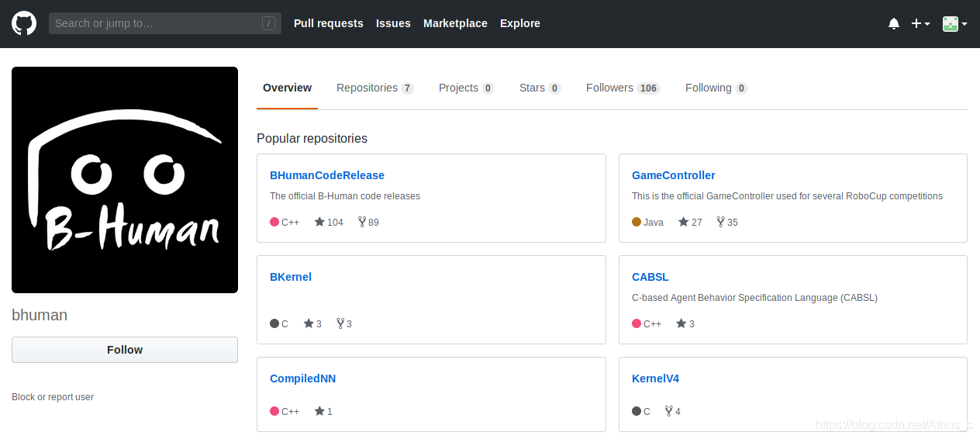
Task: Open the Explore page
Action: click(x=520, y=23)
